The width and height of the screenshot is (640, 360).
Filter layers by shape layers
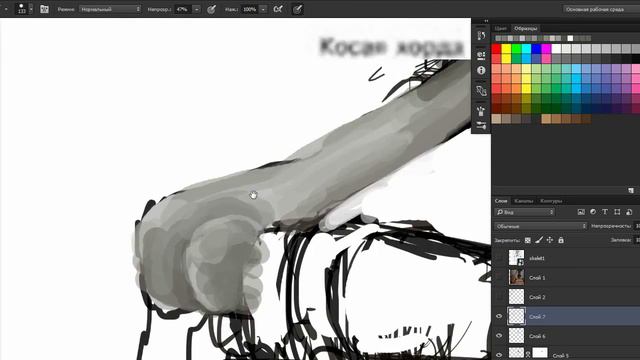(617, 212)
